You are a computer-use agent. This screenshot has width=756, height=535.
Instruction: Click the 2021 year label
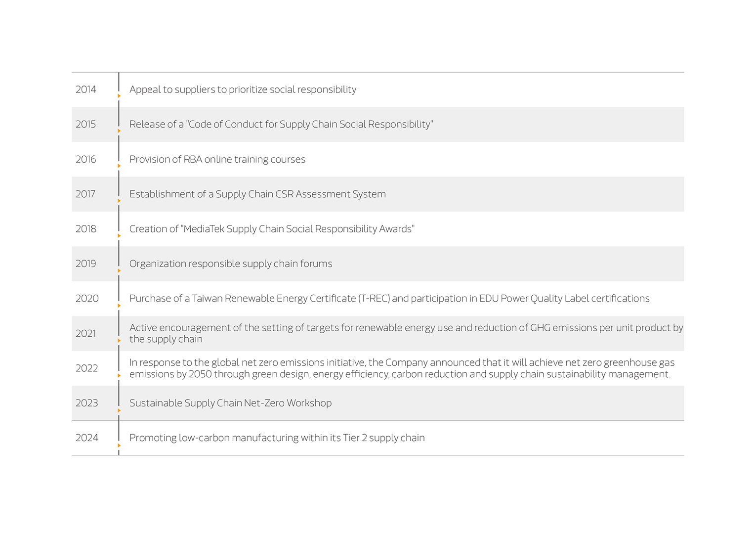tap(86, 334)
